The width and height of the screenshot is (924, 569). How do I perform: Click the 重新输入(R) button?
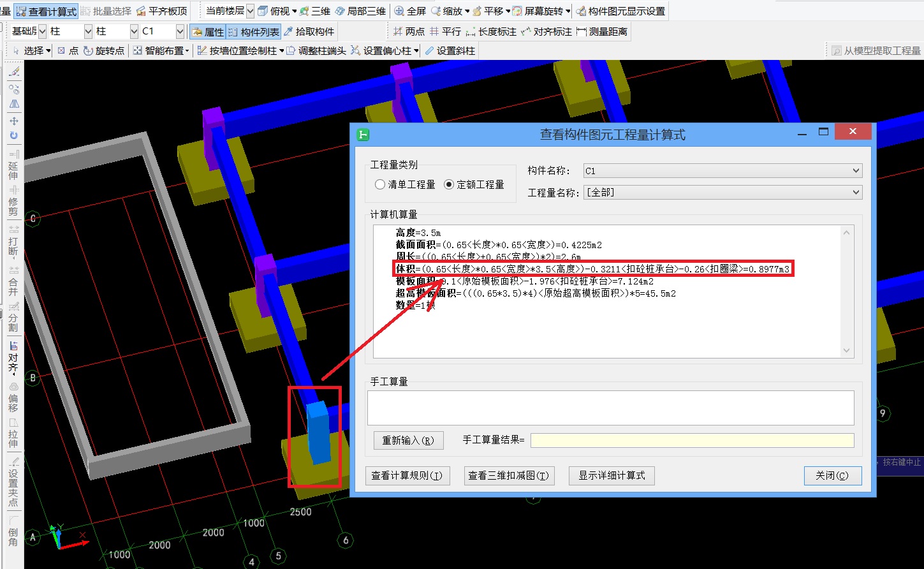coord(408,440)
